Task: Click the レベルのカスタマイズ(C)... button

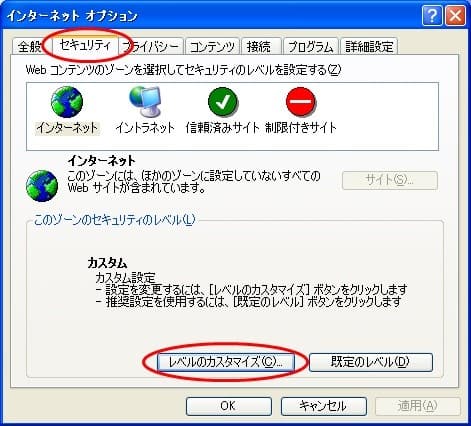Action: click(226, 362)
